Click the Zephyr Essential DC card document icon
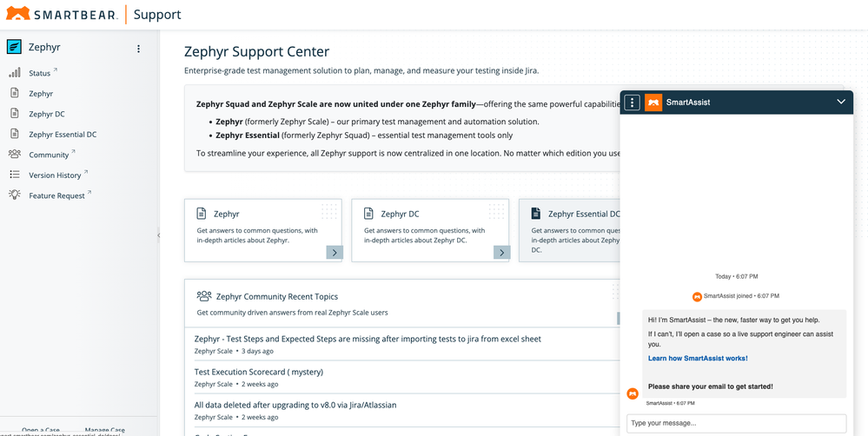Image resolution: width=868 pixels, height=436 pixels. [535, 214]
